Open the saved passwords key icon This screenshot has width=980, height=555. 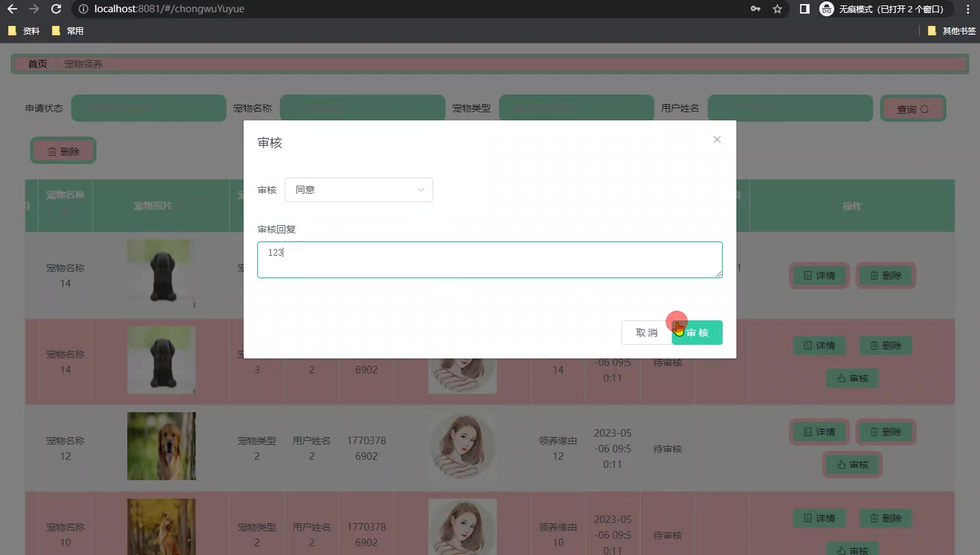pyautogui.click(x=755, y=9)
